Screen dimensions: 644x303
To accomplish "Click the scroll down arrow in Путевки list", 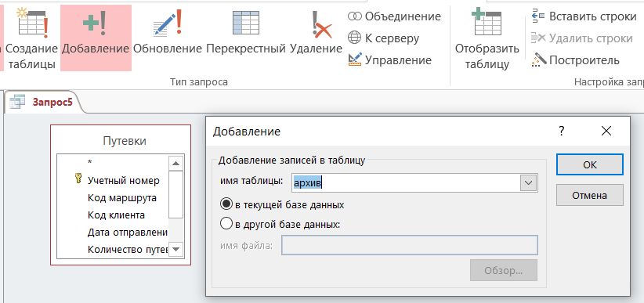I will point(176,249).
